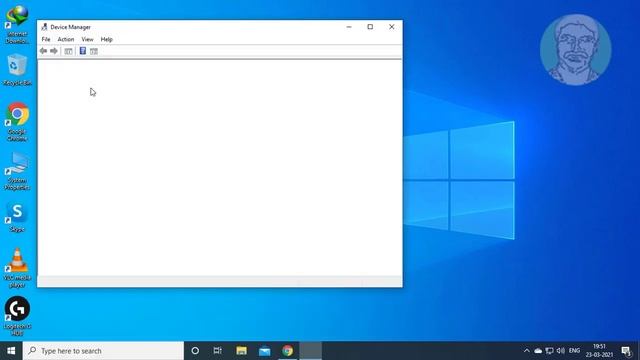Screen dimensions: 640x360
Task: Open Cortana from the taskbar
Action: click(195, 351)
